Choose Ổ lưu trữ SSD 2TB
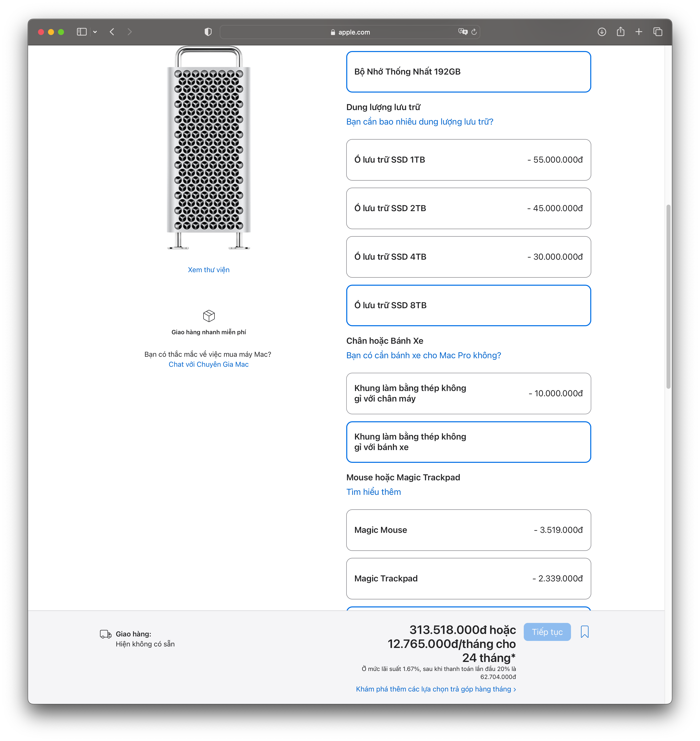The height and width of the screenshot is (741, 700). (x=468, y=208)
